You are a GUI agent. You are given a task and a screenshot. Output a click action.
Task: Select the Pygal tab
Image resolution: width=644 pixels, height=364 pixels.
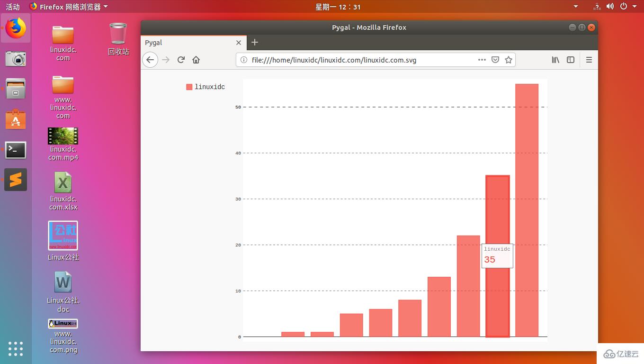[x=194, y=42]
